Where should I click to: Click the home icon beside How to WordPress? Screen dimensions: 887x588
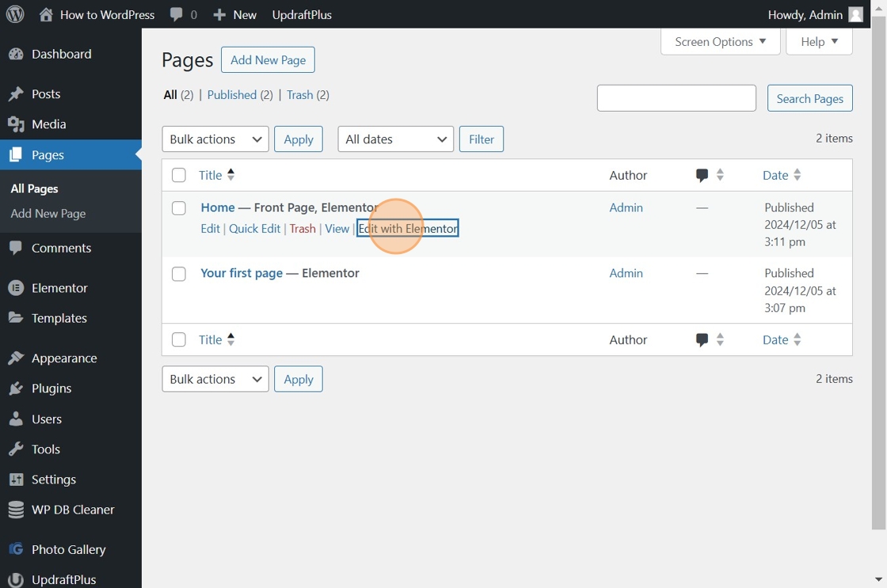46,14
